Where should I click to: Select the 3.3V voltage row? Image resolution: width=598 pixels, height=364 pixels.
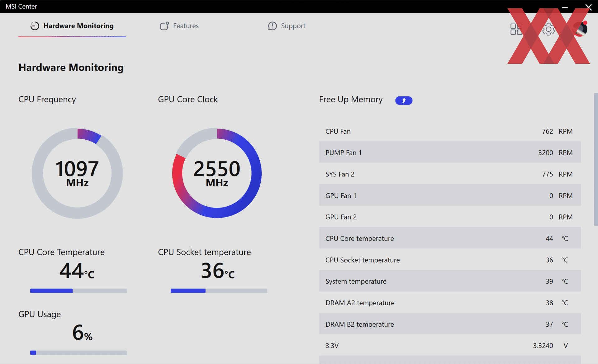[450, 346]
